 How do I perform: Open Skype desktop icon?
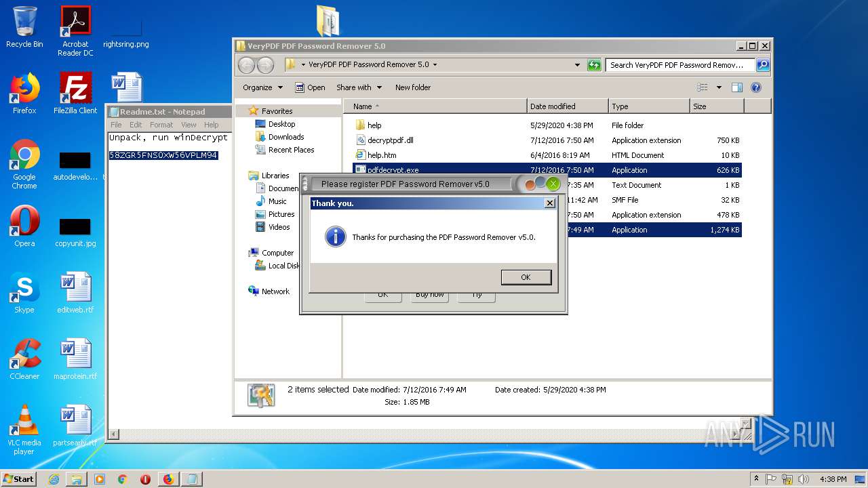click(24, 293)
